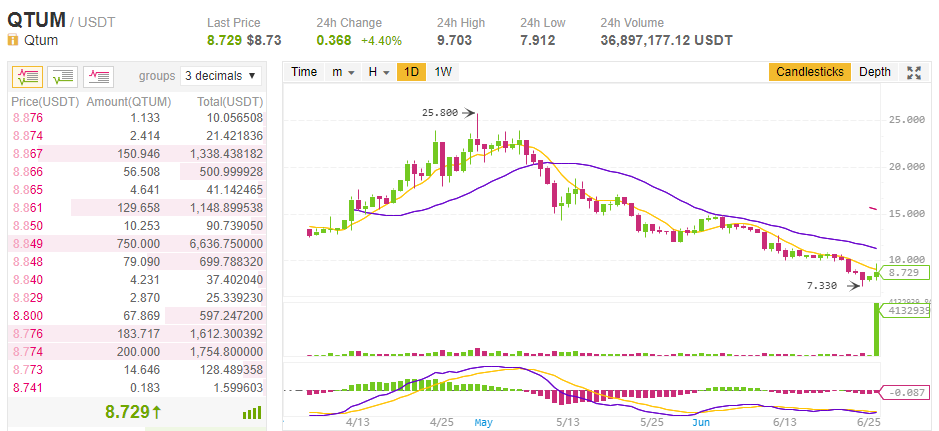Select the 1W interval tab
Image resolution: width=939 pixels, height=431 pixels.
pos(443,72)
